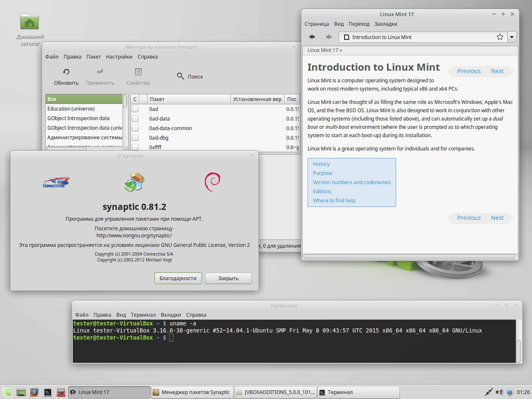Click the Благодарности button
Image resolution: width=532 pixels, height=399 pixels.
coord(178,278)
